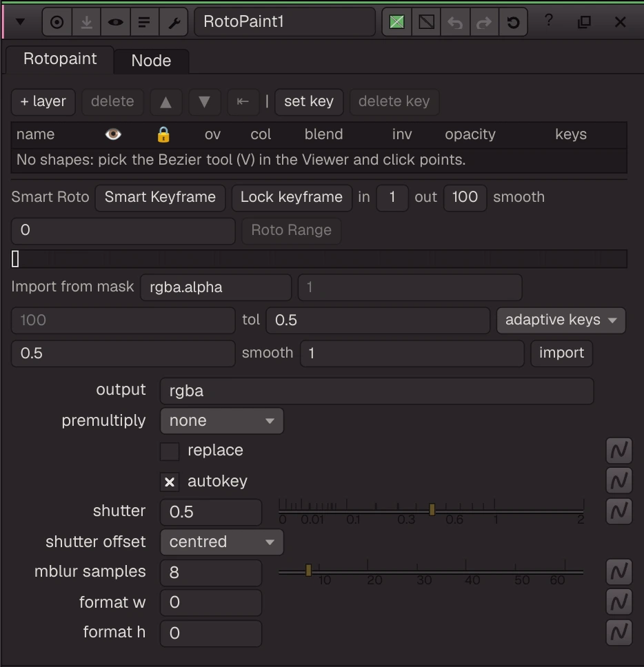Image resolution: width=644 pixels, height=667 pixels.
Task: Edit the RotoPaint1 node name field
Action: click(285, 21)
